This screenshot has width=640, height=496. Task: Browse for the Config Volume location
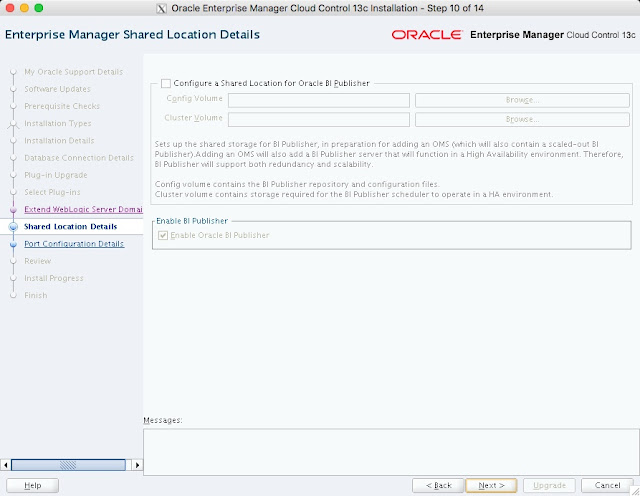coord(522,100)
